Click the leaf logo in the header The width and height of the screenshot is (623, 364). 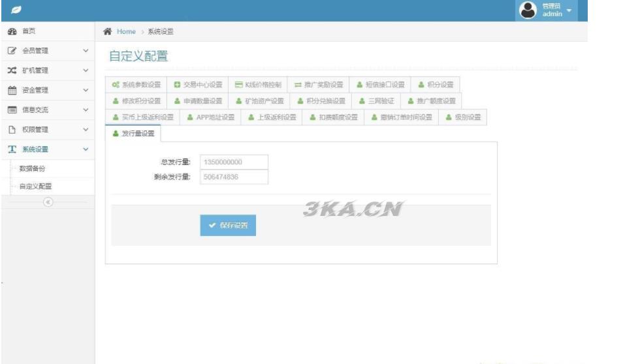[16, 10]
